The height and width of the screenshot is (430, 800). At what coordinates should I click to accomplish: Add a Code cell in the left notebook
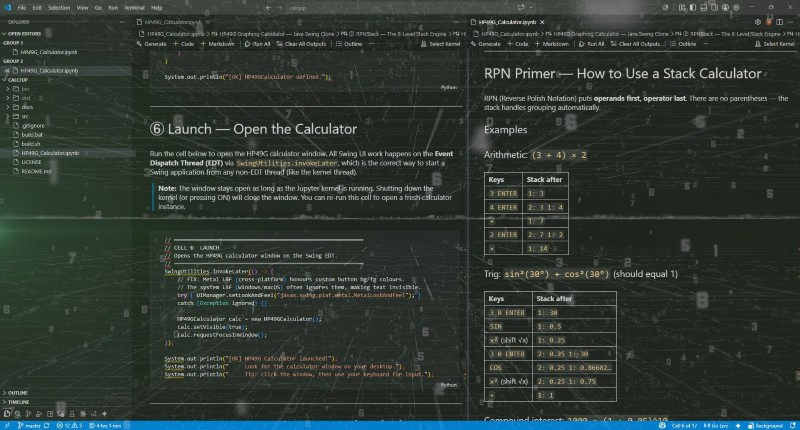pos(184,44)
